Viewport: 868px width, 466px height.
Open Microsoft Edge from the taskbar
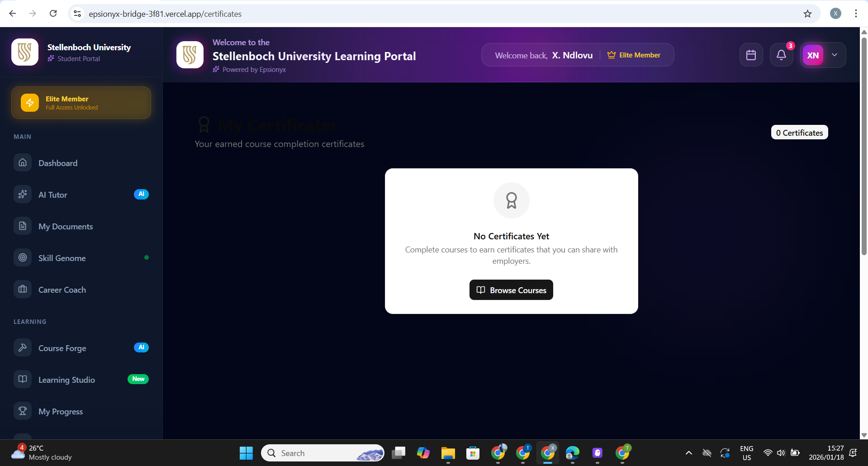[573, 453]
